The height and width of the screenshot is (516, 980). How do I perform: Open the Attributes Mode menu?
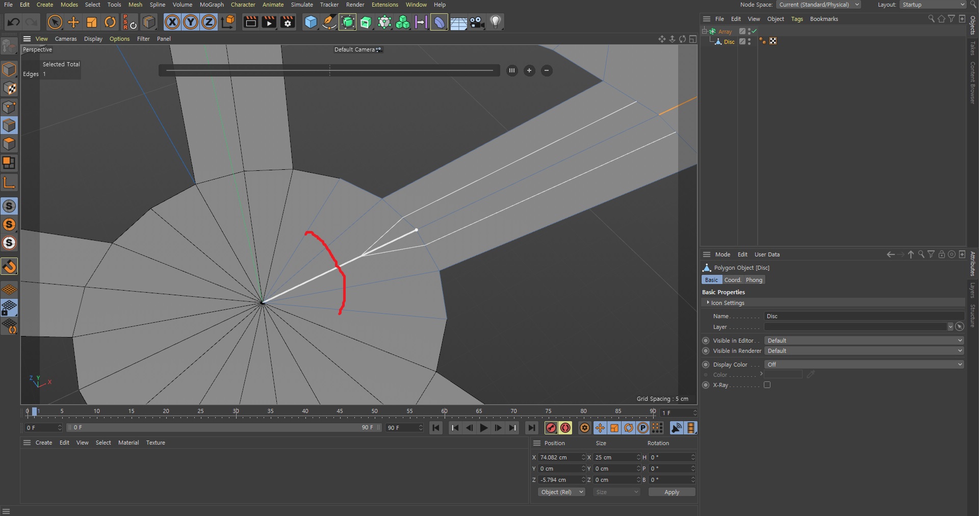coord(723,254)
